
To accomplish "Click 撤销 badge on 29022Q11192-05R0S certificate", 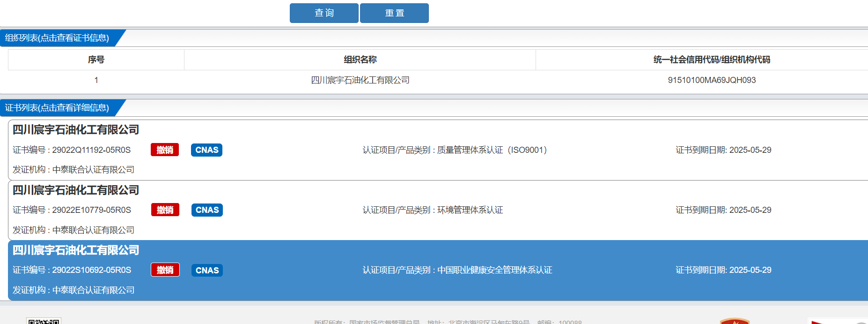I will click(x=165, y=150).
